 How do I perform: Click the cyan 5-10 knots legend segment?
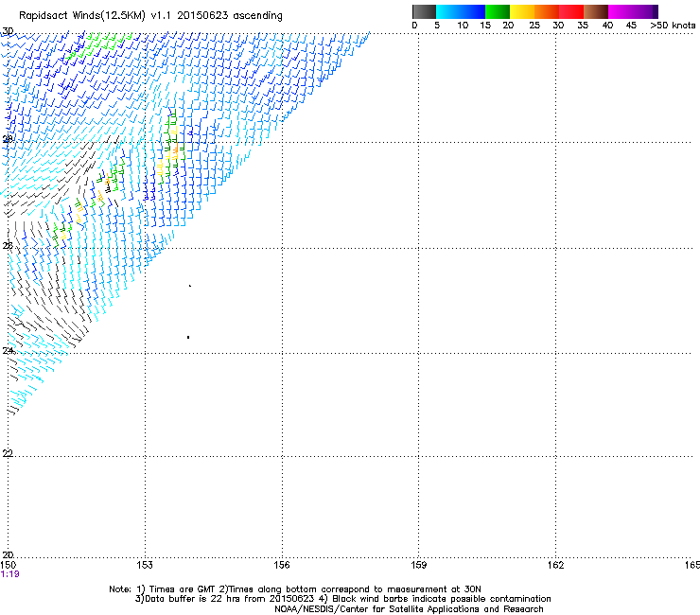(448, 11)
